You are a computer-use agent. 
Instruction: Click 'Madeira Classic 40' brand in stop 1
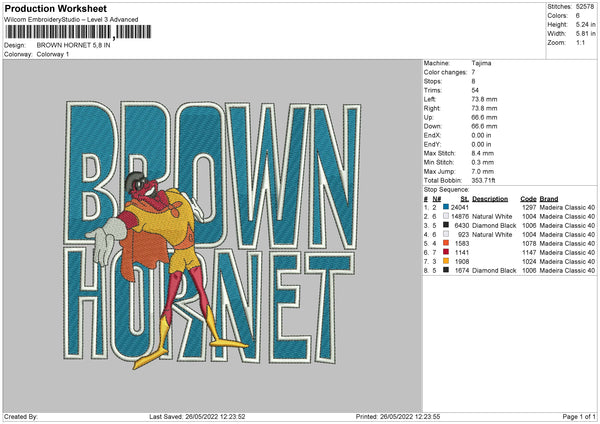[x=567, y=207]
